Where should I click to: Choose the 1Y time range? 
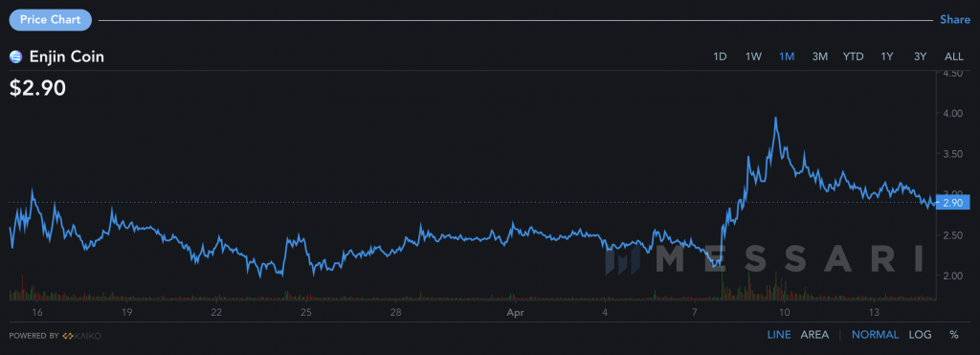click(x=887, y=56)
